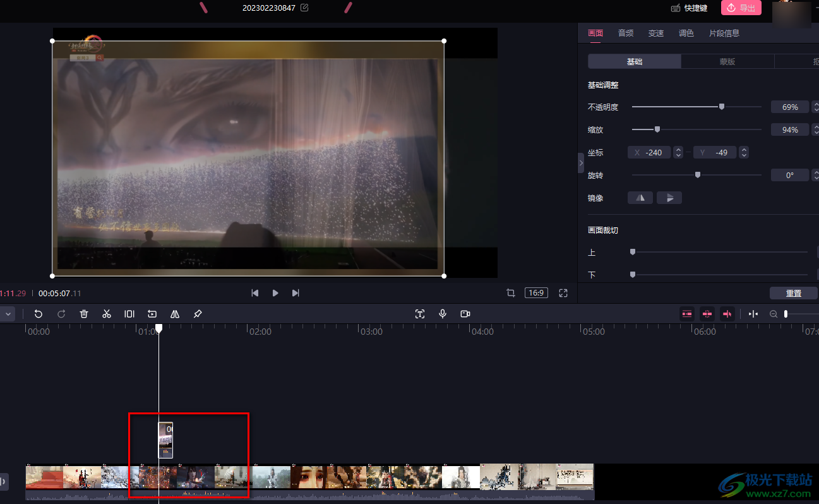Click the 0° rotation value field

click(x=790, y=176)
